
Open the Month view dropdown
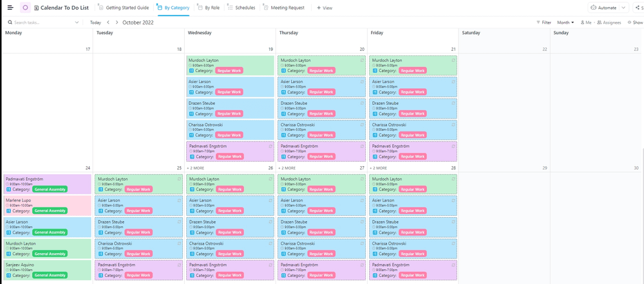tap(565, 23)
